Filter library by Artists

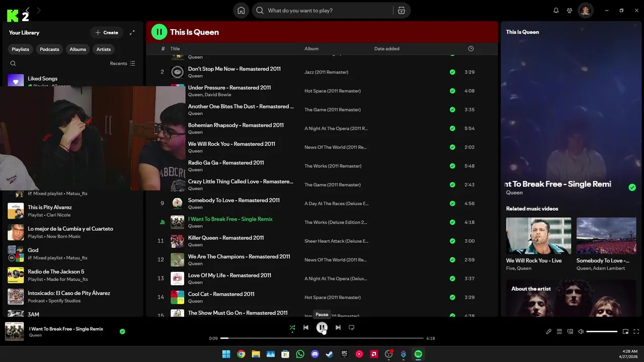[104, 49]
